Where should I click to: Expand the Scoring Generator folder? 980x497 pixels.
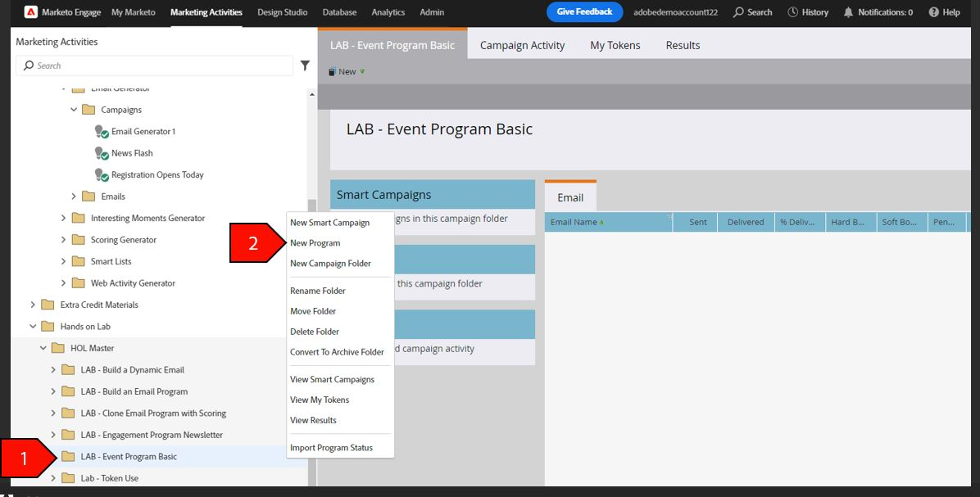tap(63, 240)
